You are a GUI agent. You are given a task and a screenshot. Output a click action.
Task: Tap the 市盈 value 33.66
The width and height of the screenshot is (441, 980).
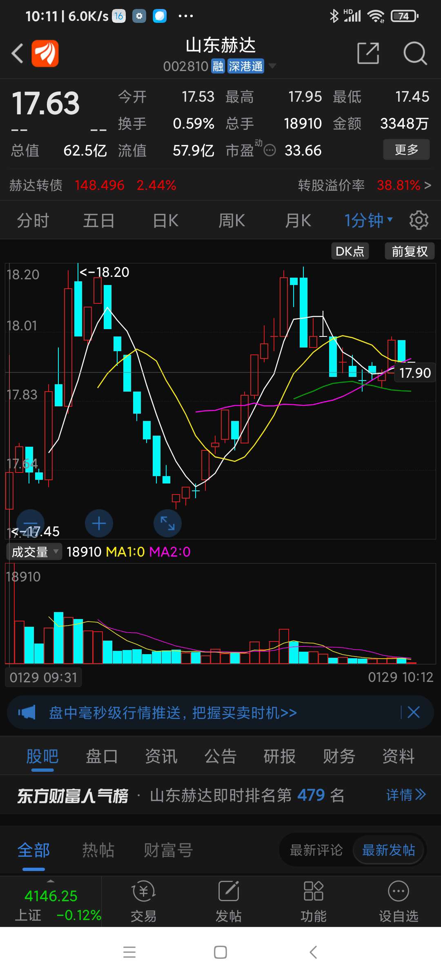coord(303,151)
